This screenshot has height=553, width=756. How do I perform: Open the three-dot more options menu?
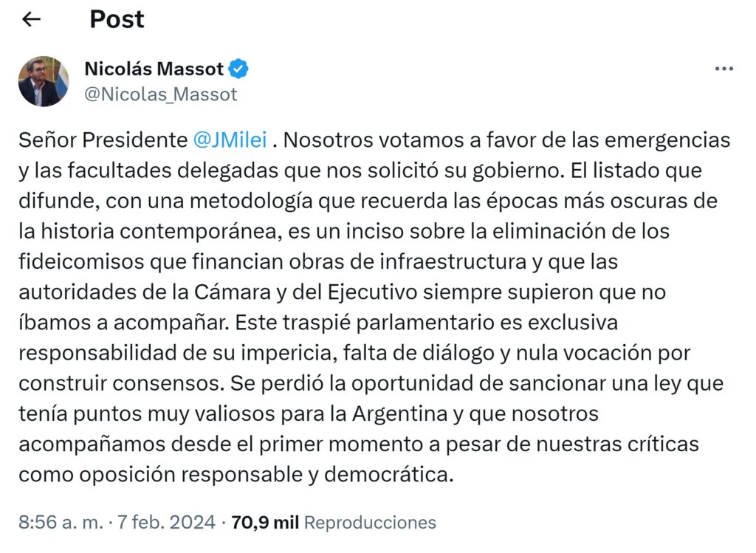(724, 69)
